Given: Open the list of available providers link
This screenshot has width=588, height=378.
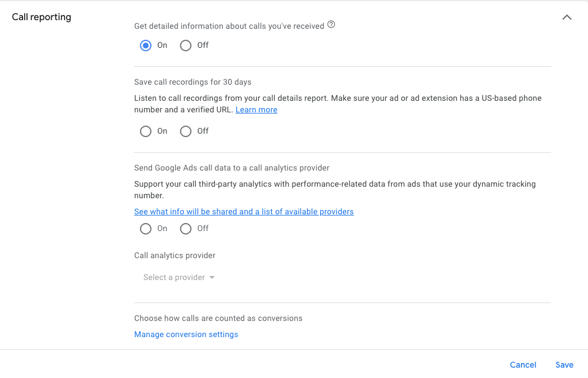Looking at the screenshot, I should (x=244, y=212).
